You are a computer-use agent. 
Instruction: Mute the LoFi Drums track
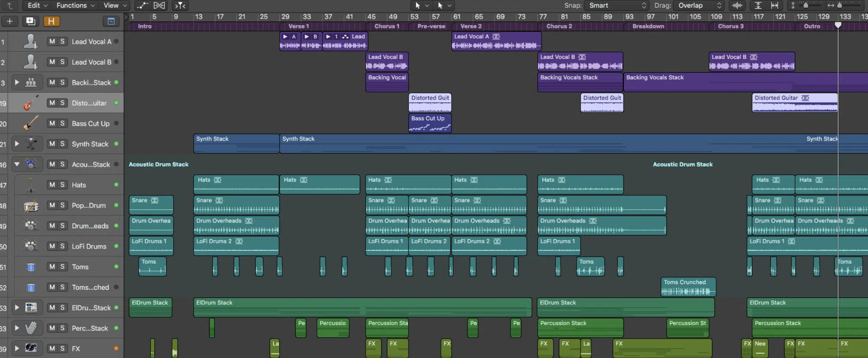[52, 246]
